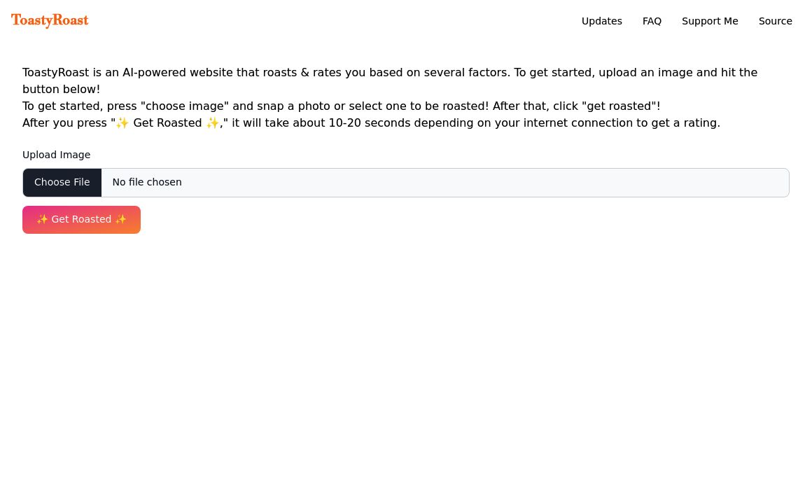Click second sparkle emoji in the instructions text
The image size is (812, 504).
pos(212,123)
